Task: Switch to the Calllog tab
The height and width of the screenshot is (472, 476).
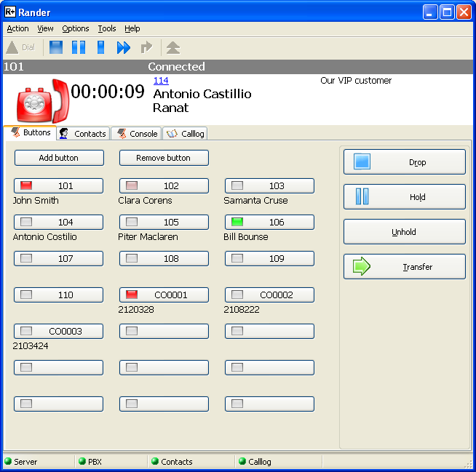Action: (x=186, y=134)
